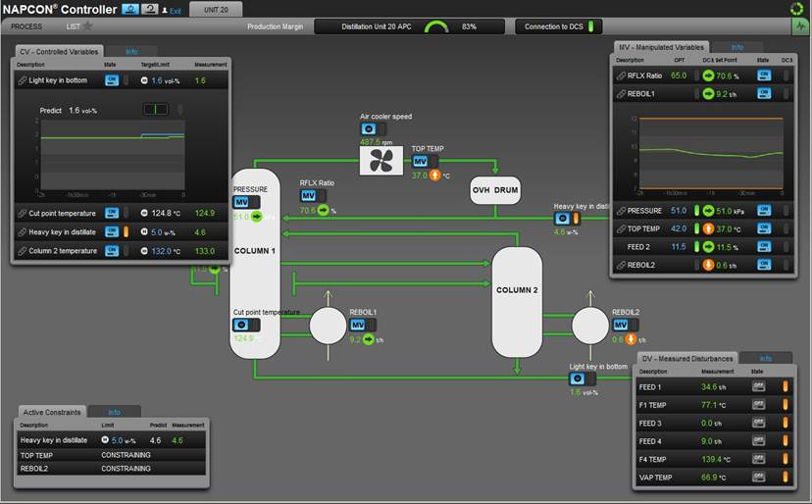
Task: Toggle ON state for RFLX Ratio in MV panel
Action: pyautogui.click(x=764, y=76)
